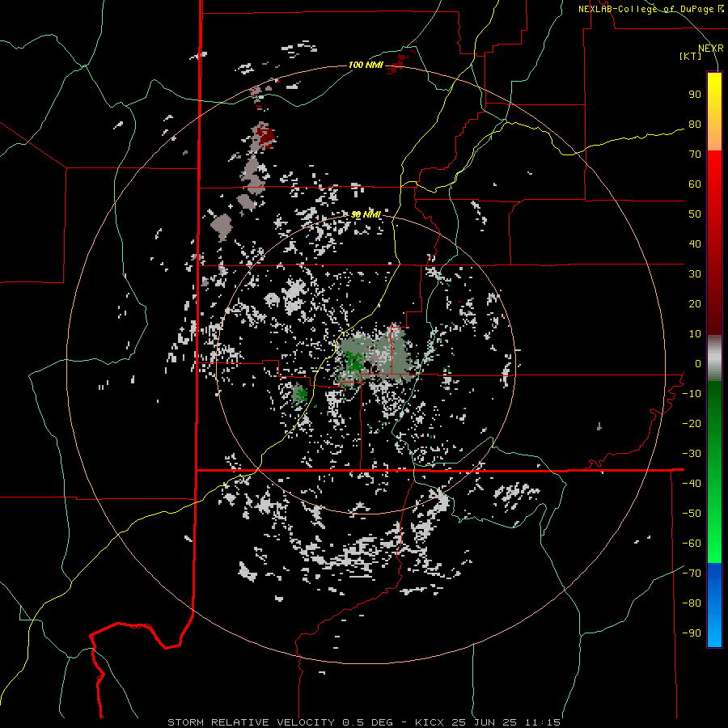728x728 pixels.
Task: Click the 50 NMI range ring label
Action: coord(366,214)
